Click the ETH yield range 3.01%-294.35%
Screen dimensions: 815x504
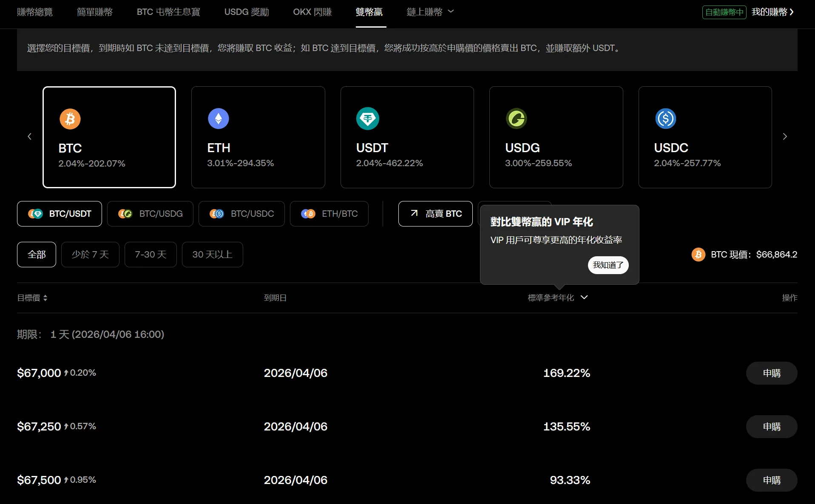point(241,163)
